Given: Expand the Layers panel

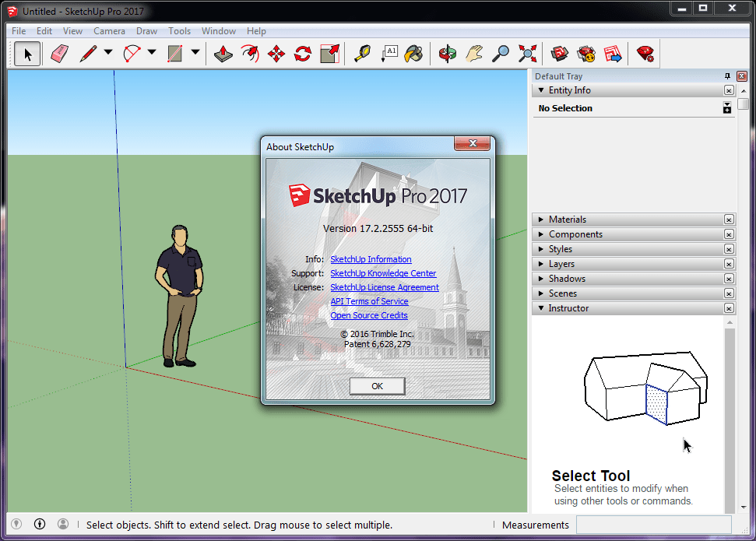Looking at the screenshot, I should 541,264.
